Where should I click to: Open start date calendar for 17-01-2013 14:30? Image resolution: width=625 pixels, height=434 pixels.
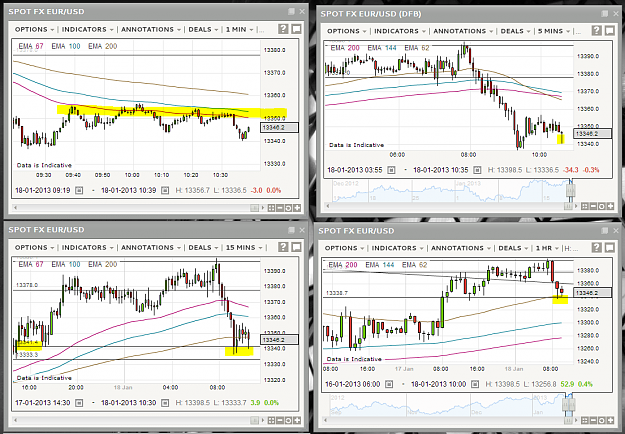(x=79, y=403)
